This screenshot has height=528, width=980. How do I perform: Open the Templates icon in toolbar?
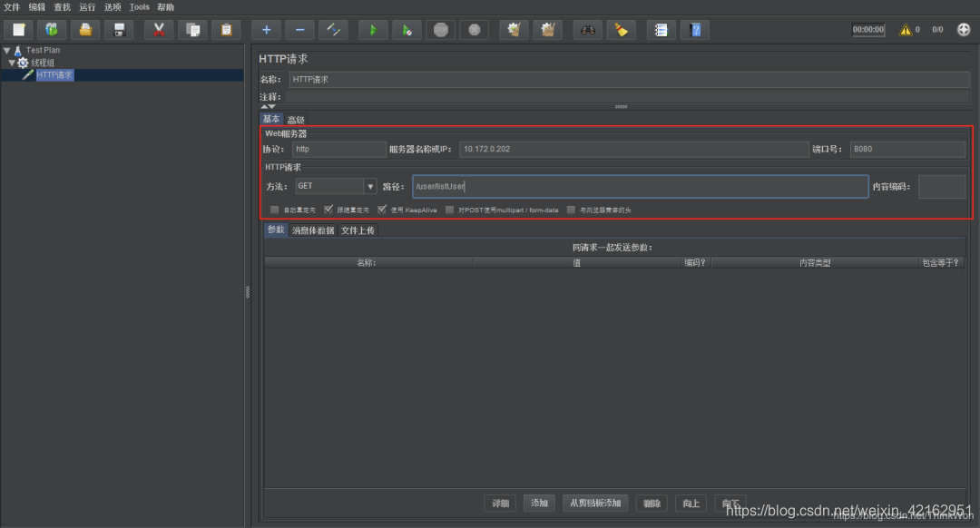52,29
